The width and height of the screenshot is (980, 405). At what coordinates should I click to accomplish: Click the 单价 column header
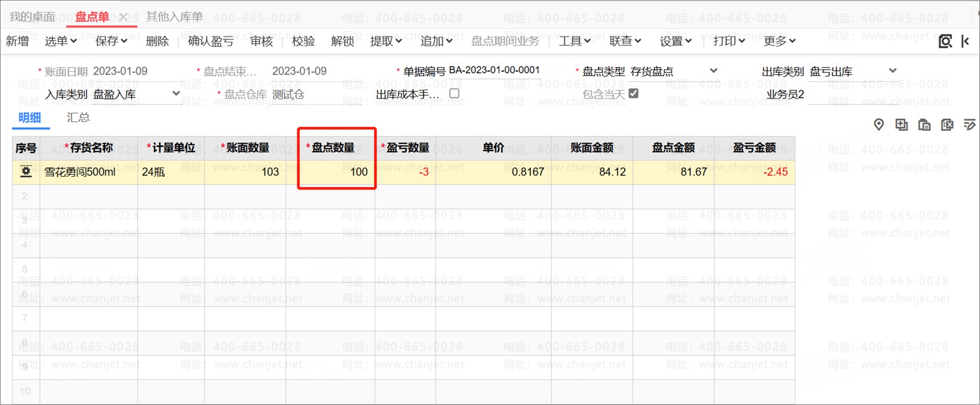(x=494, y=148)
